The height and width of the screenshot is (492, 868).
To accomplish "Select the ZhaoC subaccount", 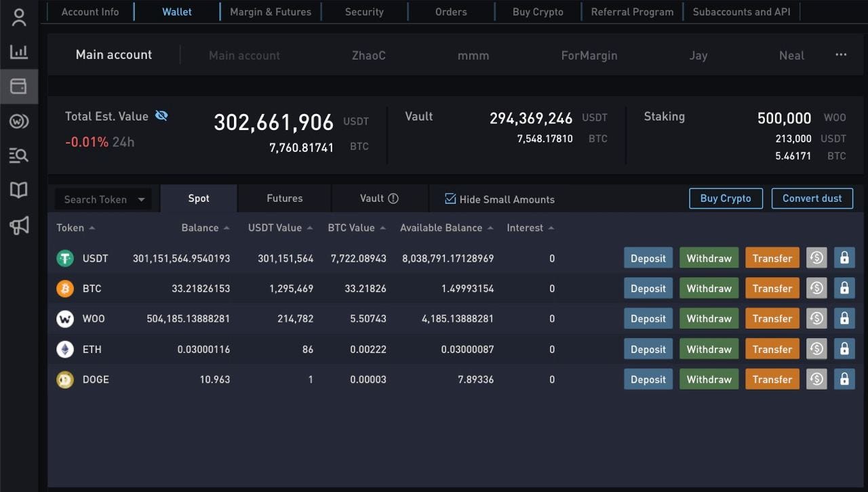I will [369, 56].
